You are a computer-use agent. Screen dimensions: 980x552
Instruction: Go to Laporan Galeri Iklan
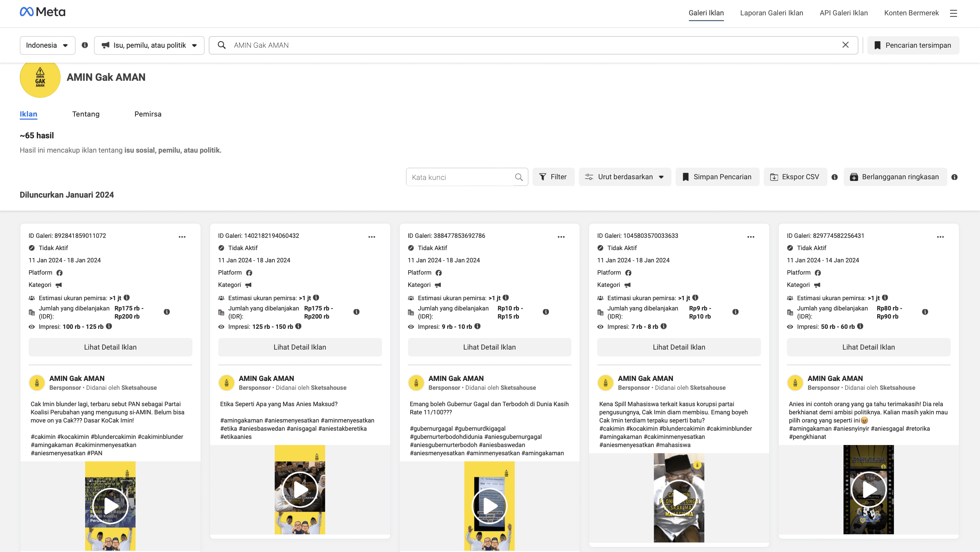(x=771, y=13)
